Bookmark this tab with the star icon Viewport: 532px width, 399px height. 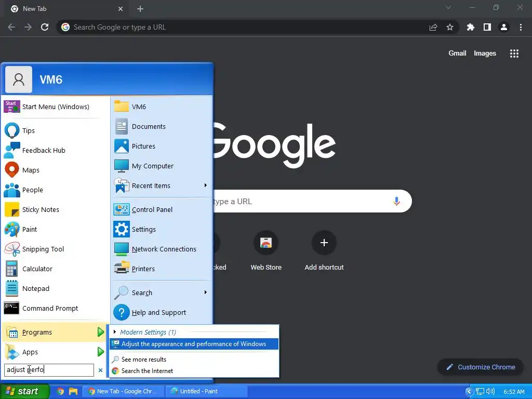tap(450, 27)
